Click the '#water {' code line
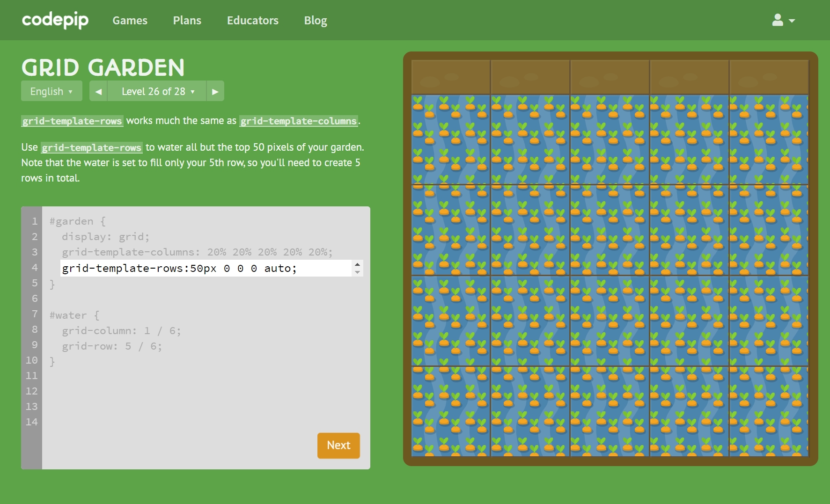Image resolution: width=830 pixels, height=504 pixels. pos(74,315)
